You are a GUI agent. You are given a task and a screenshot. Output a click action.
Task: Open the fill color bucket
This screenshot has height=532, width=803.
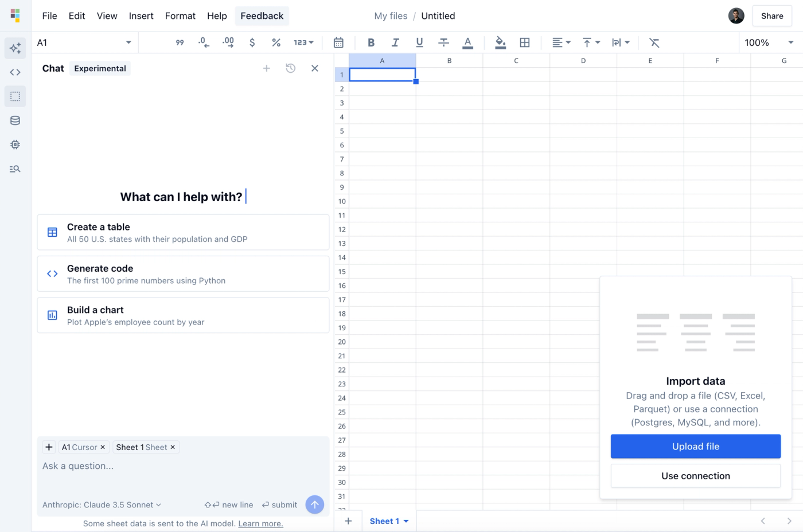point(500,42)
